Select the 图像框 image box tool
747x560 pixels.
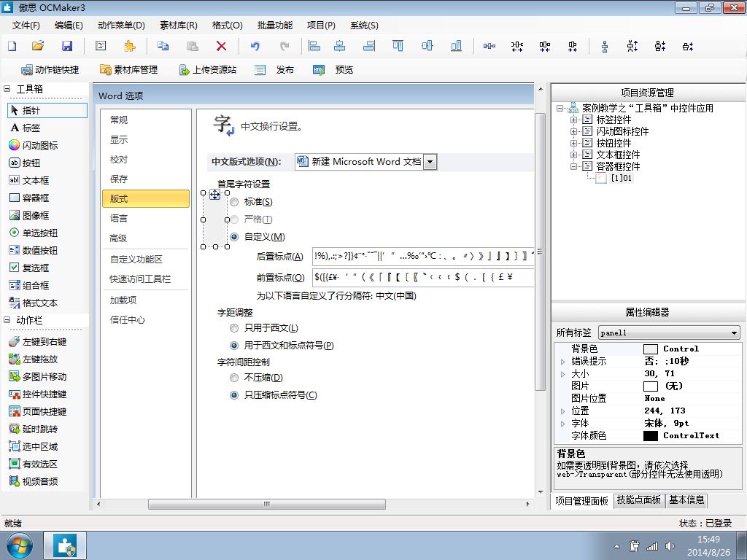click(x=29, y=216)
